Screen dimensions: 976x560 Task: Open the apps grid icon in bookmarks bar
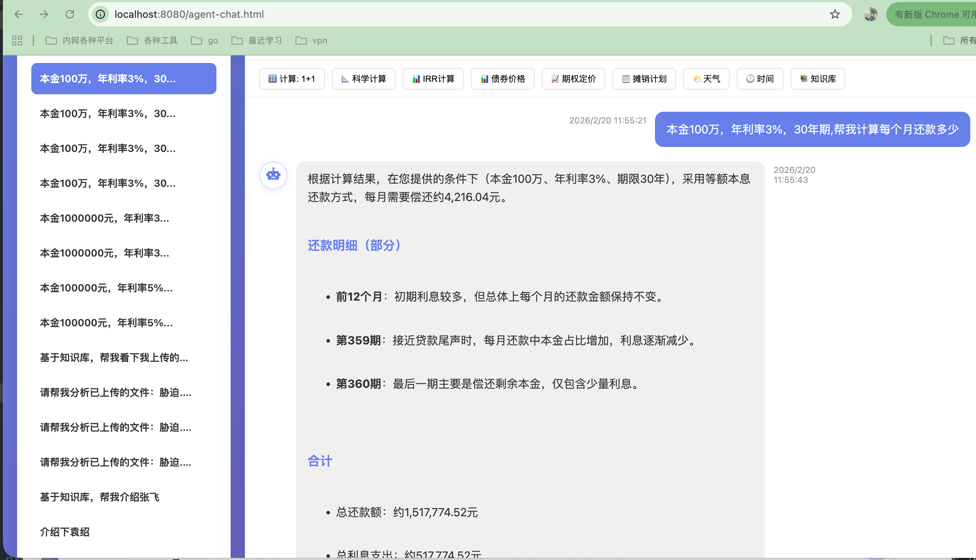coord(17,41)
